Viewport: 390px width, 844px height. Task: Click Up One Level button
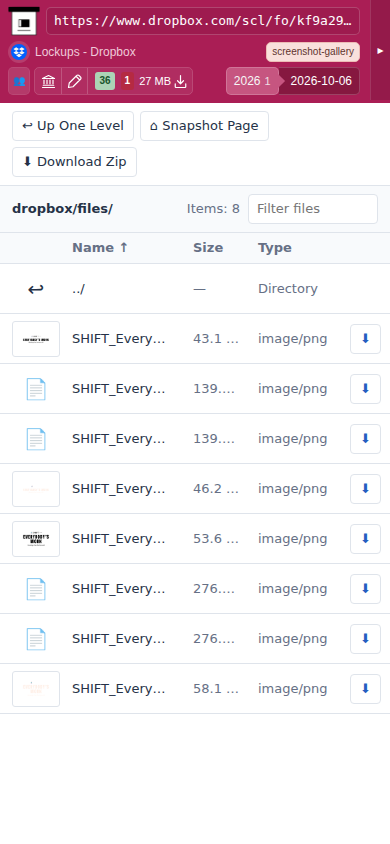[73, 126]
